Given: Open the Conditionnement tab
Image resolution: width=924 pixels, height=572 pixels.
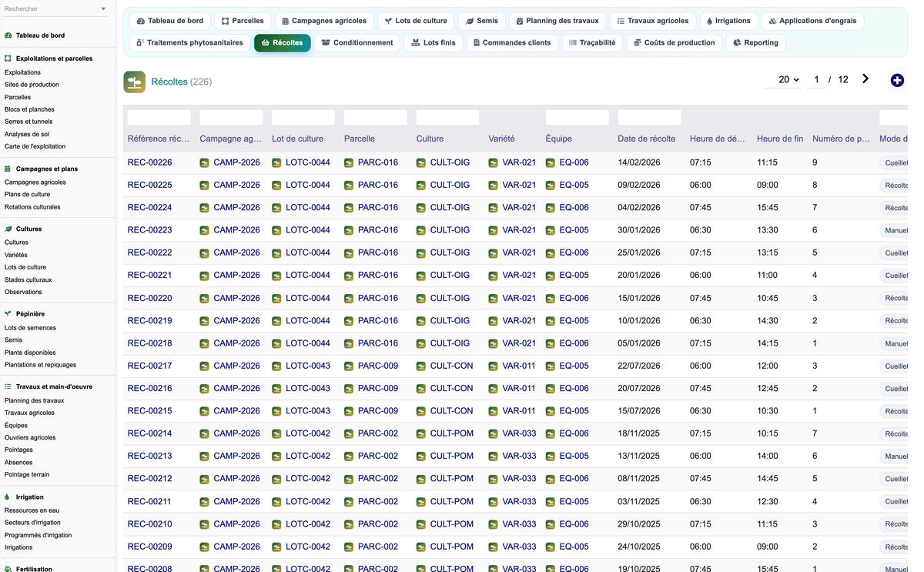Looking at the screenshot, I should point(357,42).
